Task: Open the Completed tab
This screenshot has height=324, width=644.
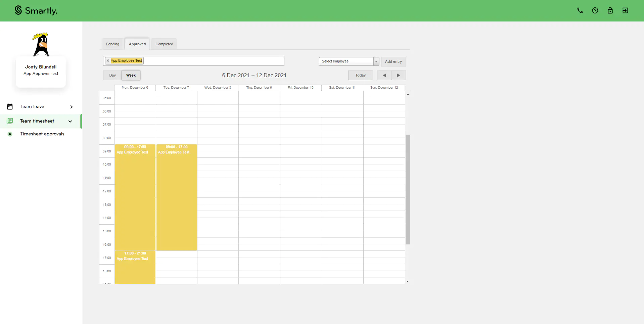Action: pos(164,44)
